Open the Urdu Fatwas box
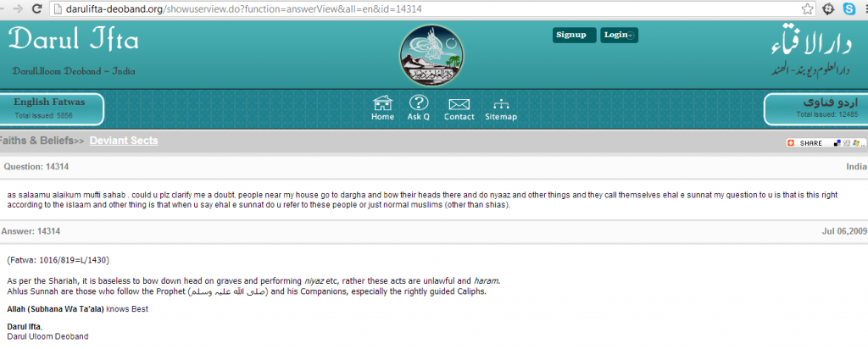This screenshot has width=868, height=349. point(816,109)
